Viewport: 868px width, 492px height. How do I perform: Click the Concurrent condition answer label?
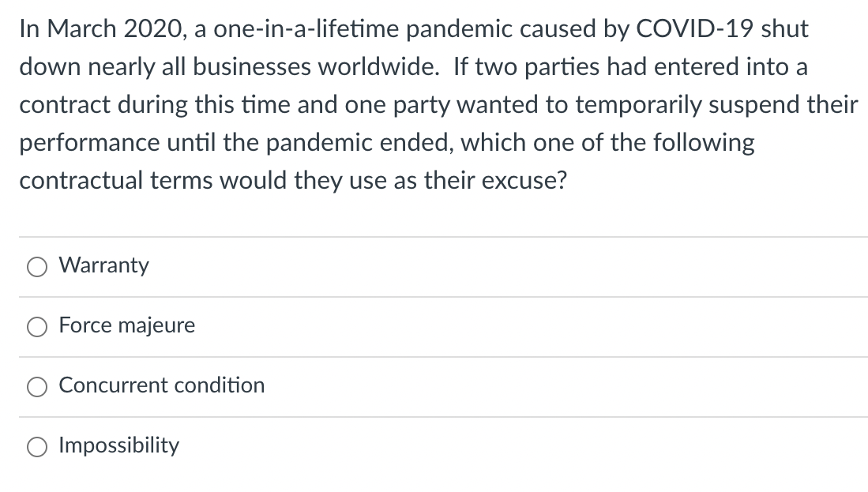pos(161,386)
